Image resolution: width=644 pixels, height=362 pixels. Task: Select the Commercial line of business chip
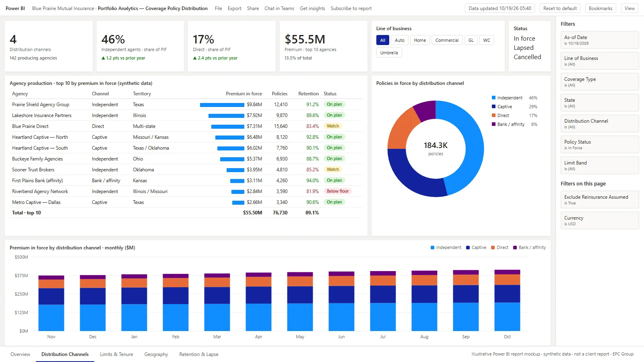click(x=447, y=40)
